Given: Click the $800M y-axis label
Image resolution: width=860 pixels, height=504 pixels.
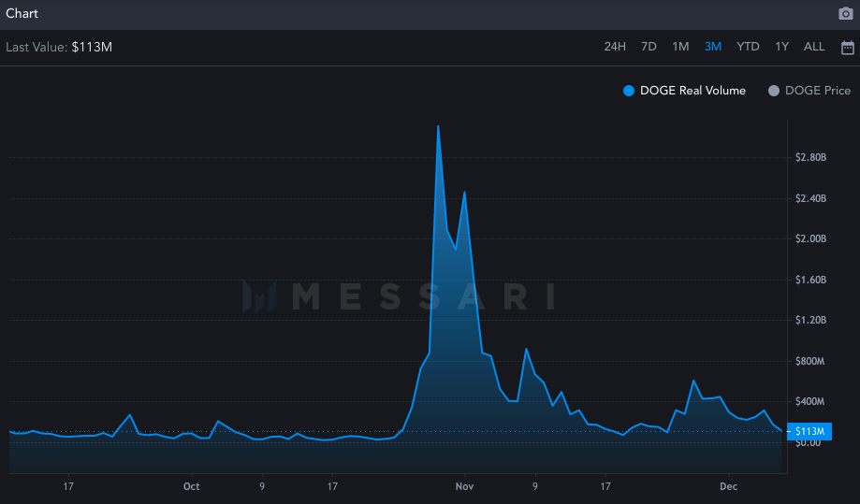Looking at the screenshot, I should click(809, 361).
